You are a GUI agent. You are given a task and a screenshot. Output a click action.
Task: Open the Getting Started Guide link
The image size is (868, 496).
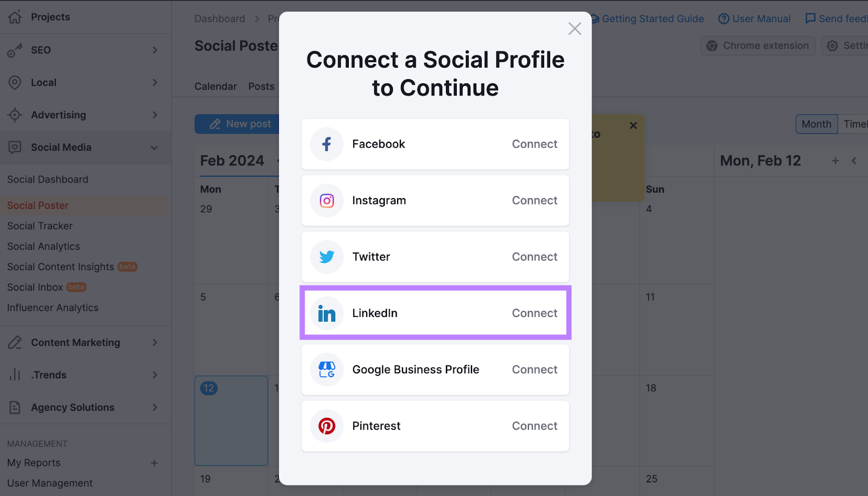(x=653, y=18)
